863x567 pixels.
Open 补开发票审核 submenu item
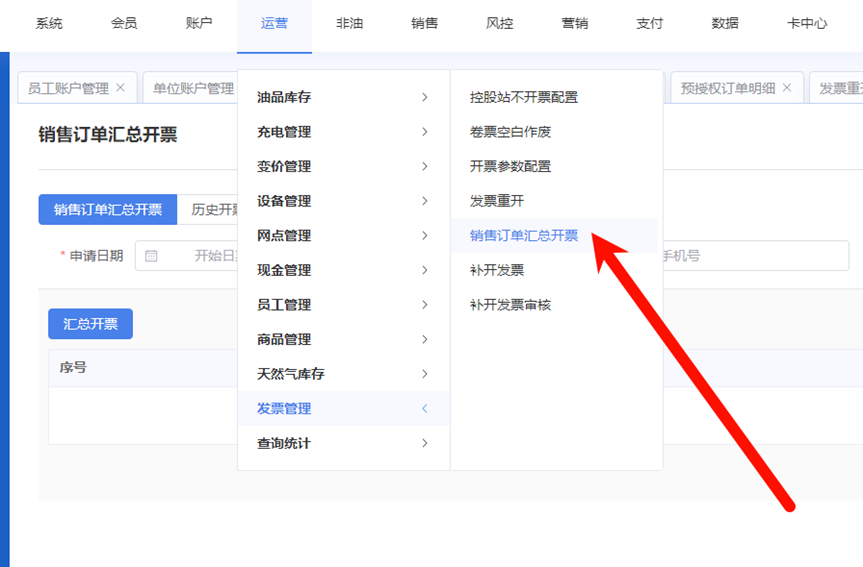tap(510, 305)
